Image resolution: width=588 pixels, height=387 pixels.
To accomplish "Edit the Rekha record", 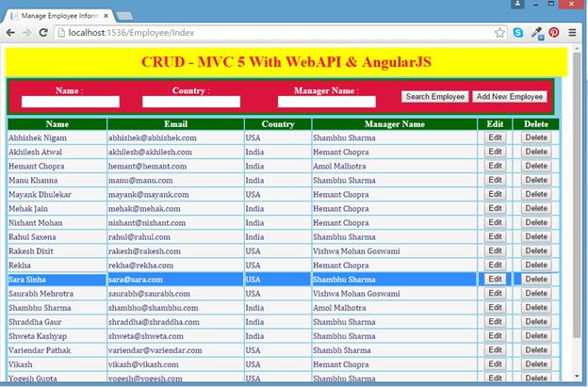I will [495, 266].
